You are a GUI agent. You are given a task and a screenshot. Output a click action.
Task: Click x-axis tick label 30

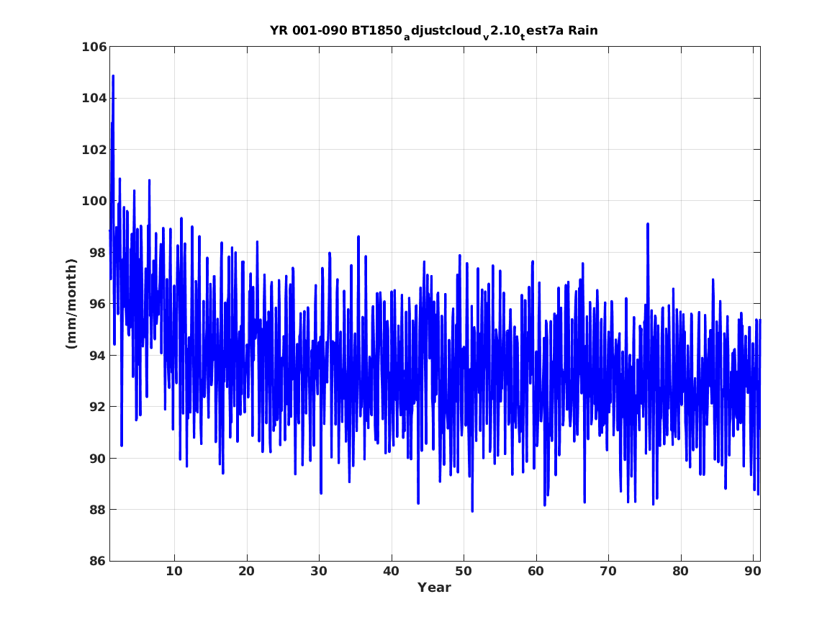pos(319,571)
